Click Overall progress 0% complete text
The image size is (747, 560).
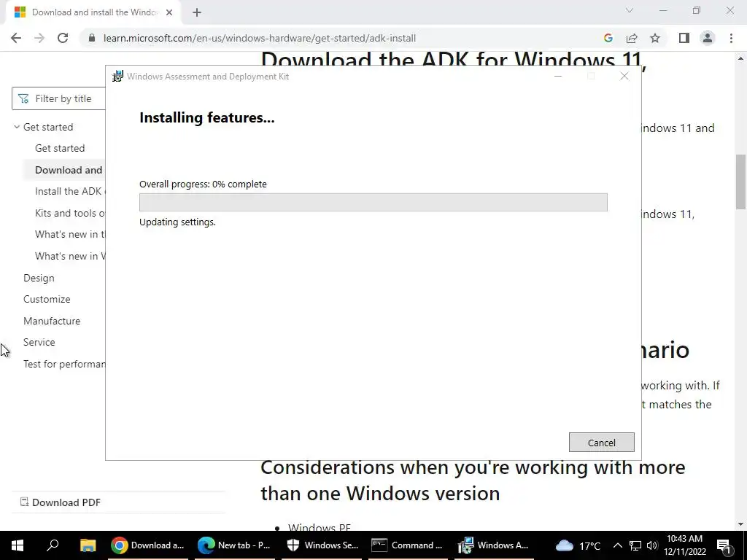(x=203, y=184)
